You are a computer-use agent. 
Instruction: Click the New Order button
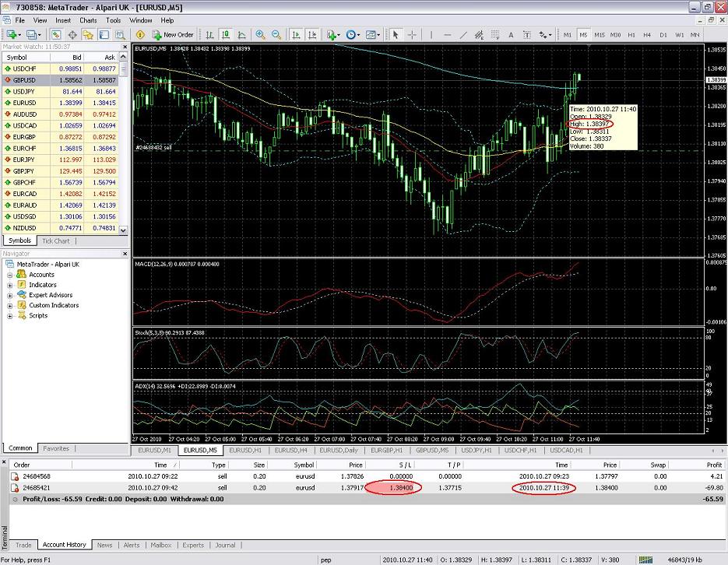(x=173, y=35)
